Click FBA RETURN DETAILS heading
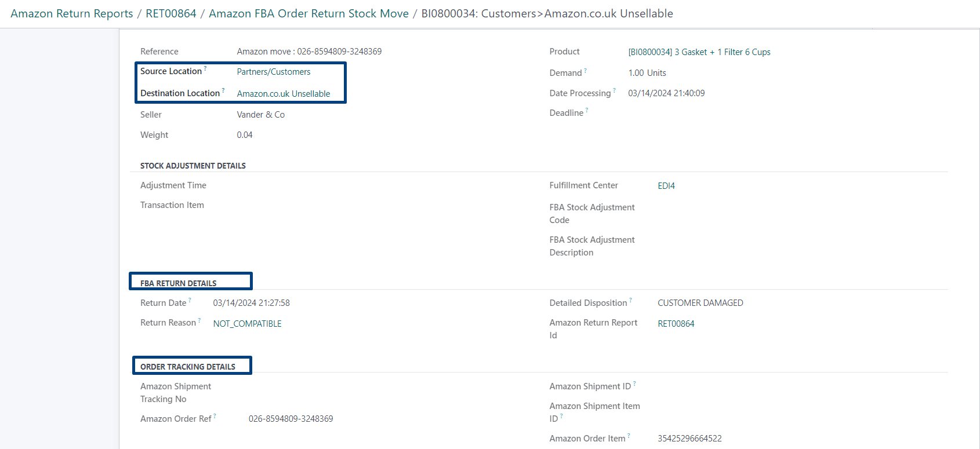 point(179,283)
